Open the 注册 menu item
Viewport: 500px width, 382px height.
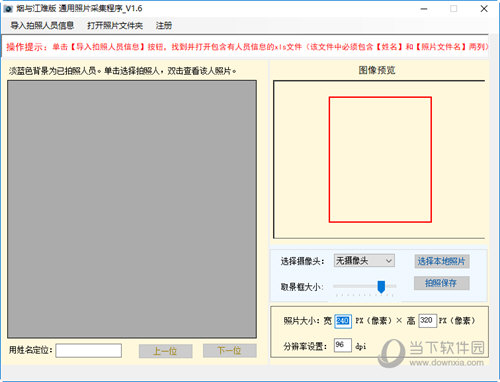coord(164,25)
